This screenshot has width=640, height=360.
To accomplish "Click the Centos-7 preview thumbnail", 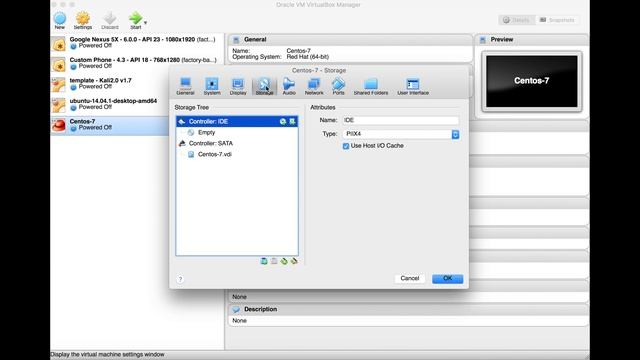I will [531, 81].
